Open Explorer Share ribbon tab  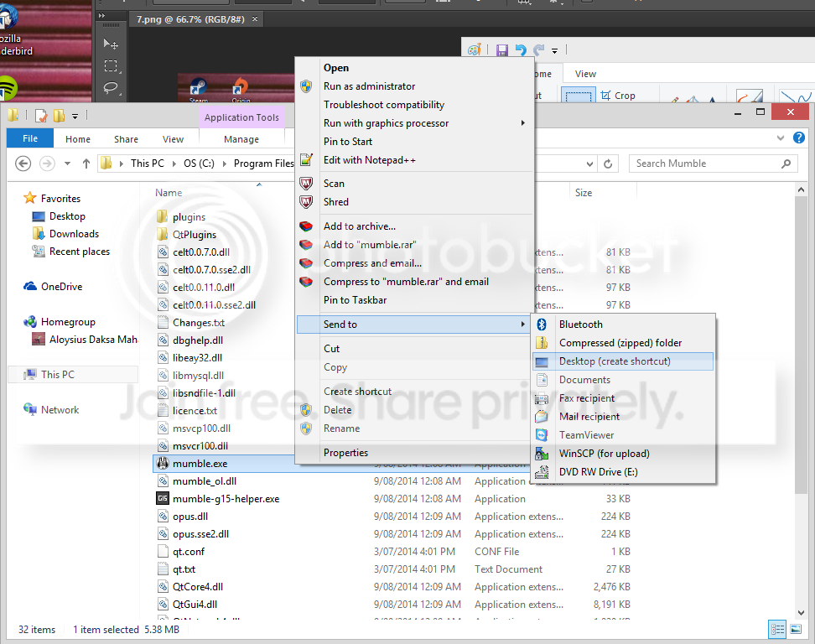(x=127, y=139)
